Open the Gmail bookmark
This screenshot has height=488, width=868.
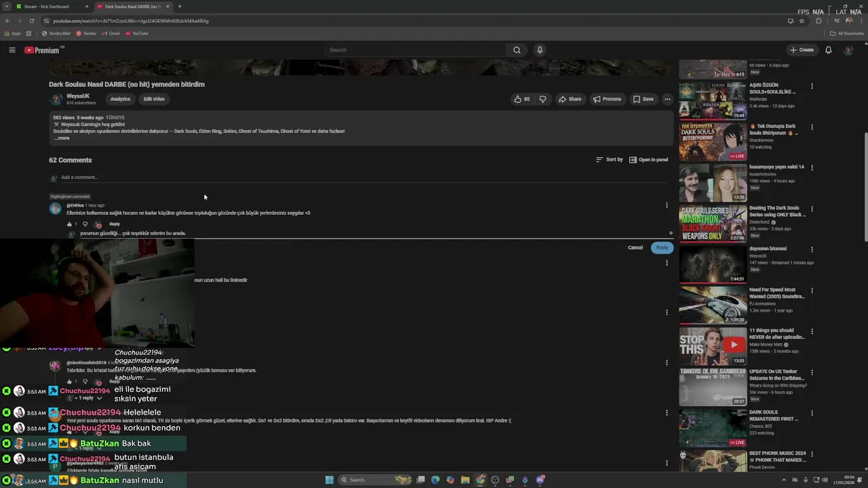coord(111,33)
